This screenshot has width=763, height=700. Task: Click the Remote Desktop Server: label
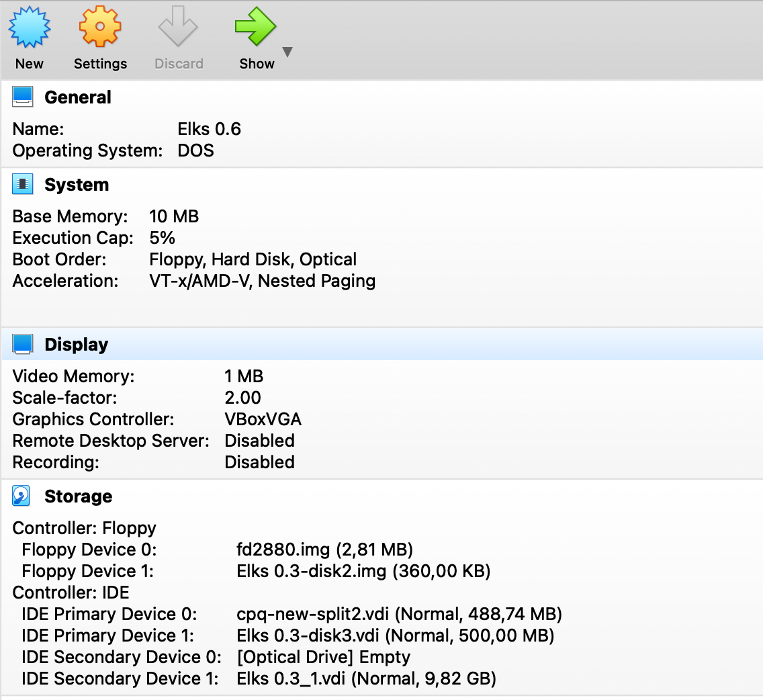coord(110,441)
